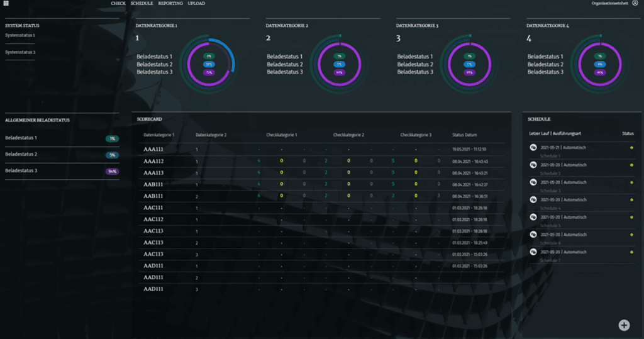Click date 01.03.2021 - 18:25:49
Viewport: 644px width, 339px height.
[x=470, y=242]
